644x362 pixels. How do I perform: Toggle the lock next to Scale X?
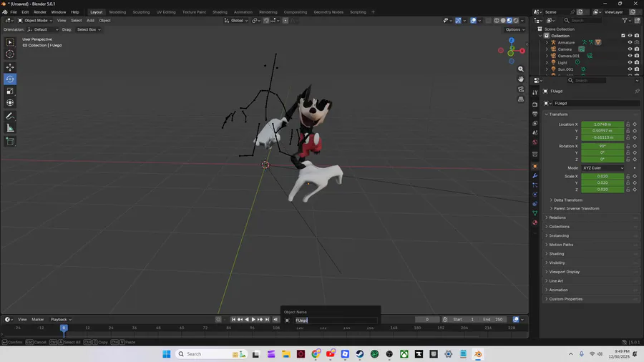[x=628, y=177]
